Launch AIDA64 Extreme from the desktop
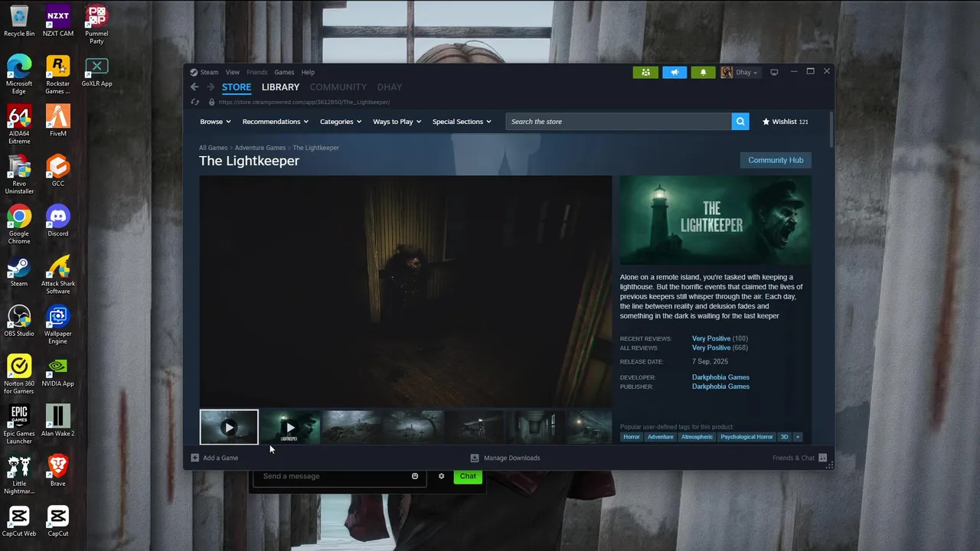 coord(19,124)
